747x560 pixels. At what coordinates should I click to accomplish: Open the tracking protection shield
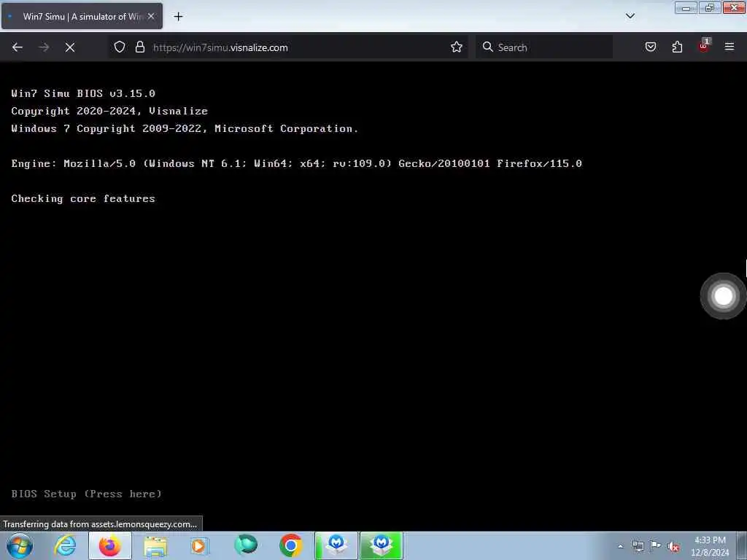120,47
